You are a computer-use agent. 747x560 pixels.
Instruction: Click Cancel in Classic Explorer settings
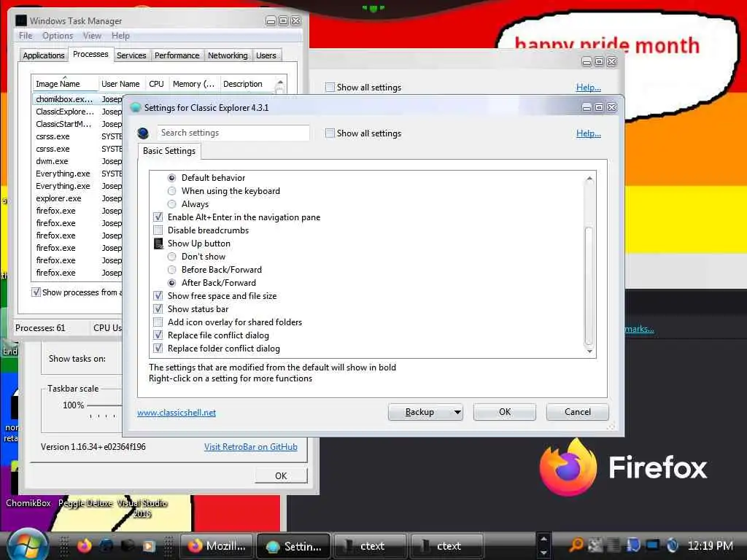click(x=578, y=412)
